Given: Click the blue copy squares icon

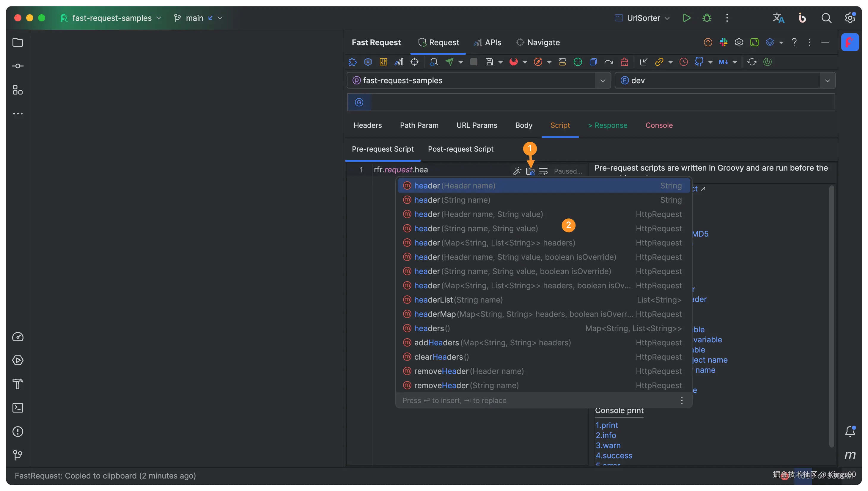Looking at the screenshot, I should [593, 62].
